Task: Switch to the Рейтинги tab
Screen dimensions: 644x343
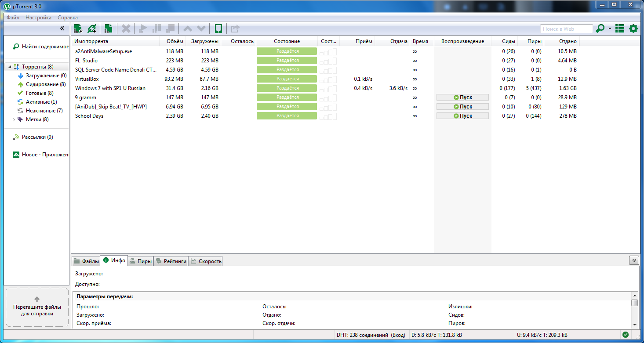Action: [171, 261]
